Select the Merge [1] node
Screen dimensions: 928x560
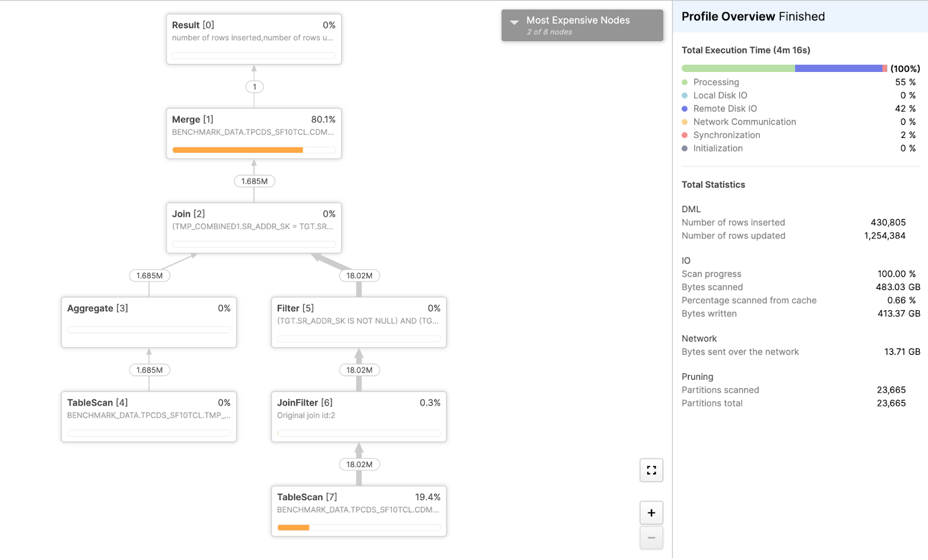(x=253, y=133)
